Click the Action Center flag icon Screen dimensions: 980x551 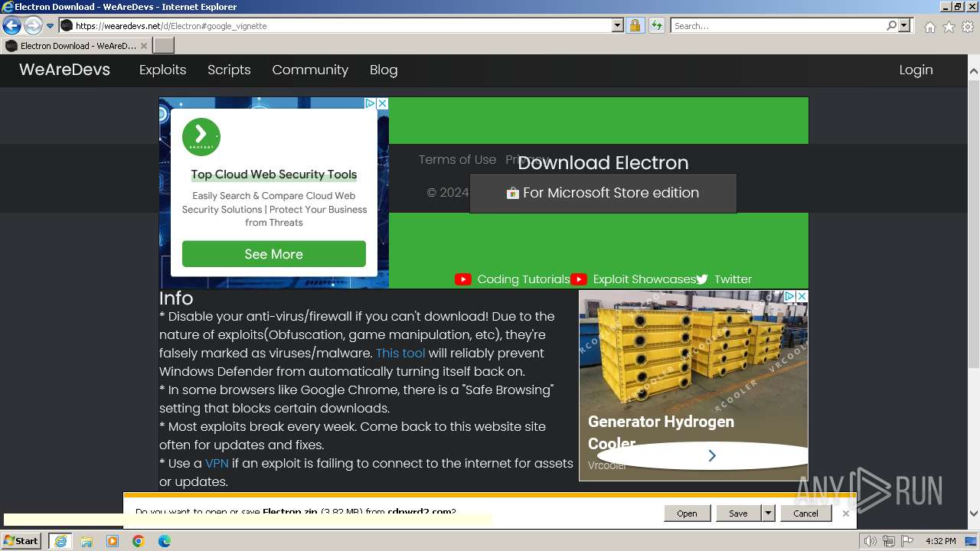pyautogui.click(x=906, y=541)
